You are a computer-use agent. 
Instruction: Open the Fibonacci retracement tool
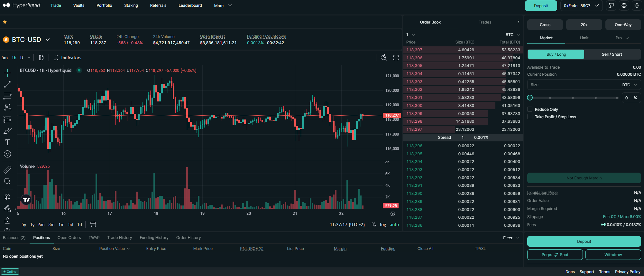[7, 96]
